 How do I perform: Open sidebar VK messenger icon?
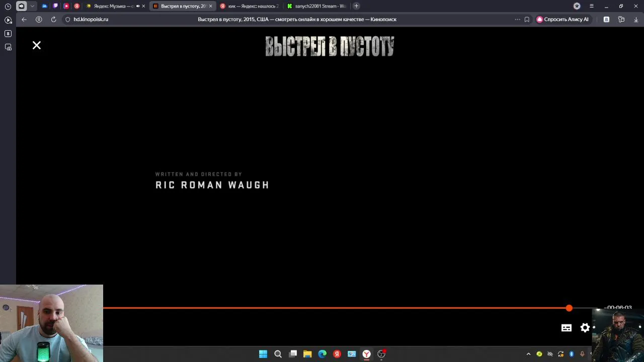(8, 34)
